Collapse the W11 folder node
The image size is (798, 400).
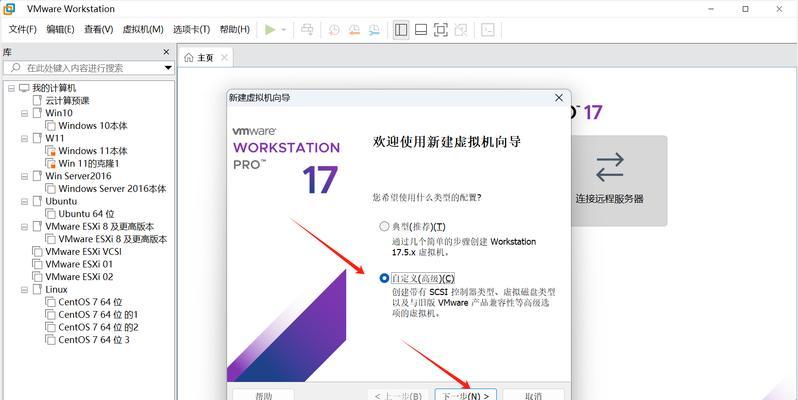24,138
